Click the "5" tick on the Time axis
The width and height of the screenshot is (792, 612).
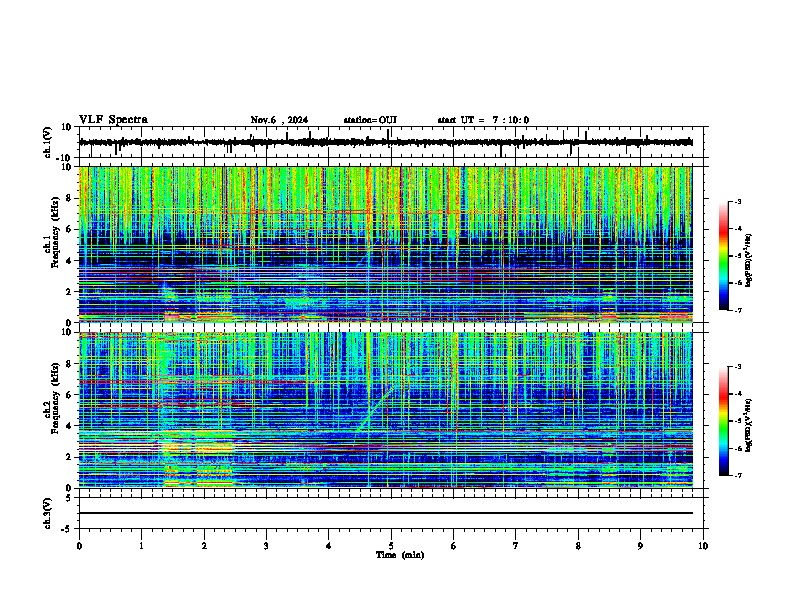(x=391, y=546)
